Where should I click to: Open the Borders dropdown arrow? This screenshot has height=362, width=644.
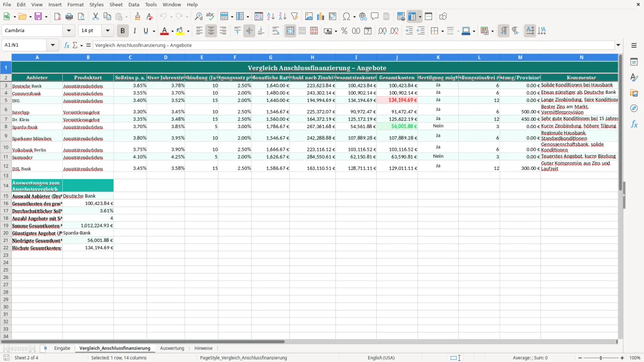pyautogui.click(x=442, y=31)
